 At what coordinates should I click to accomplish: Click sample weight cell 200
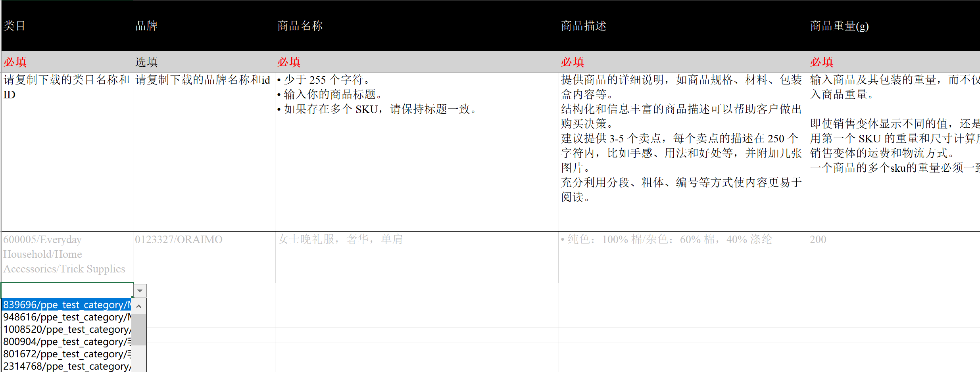[x=894, y=257]
